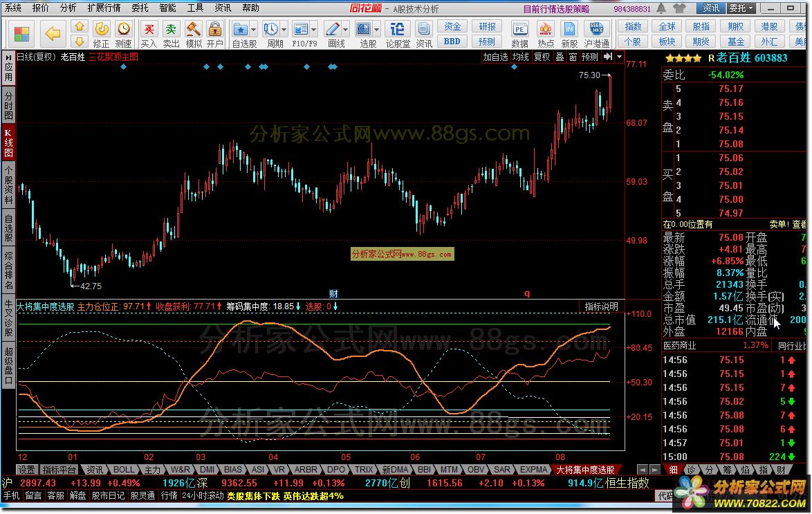The image size is (812, 514).
Task: Click the 股市日记 status bar link
Action: (x=108, y=496)
